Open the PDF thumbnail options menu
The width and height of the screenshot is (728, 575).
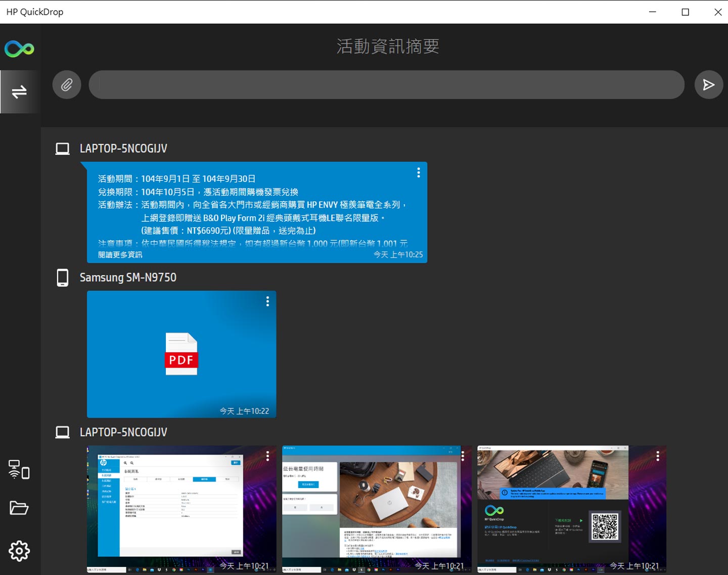[x=267, y=301]
